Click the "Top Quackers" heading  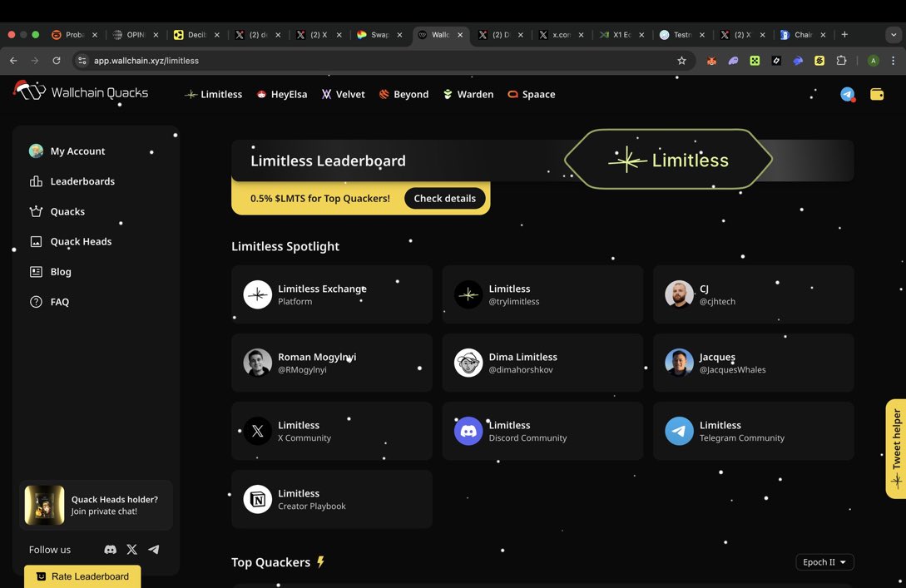pyautogui.click(x=271, y=562)
